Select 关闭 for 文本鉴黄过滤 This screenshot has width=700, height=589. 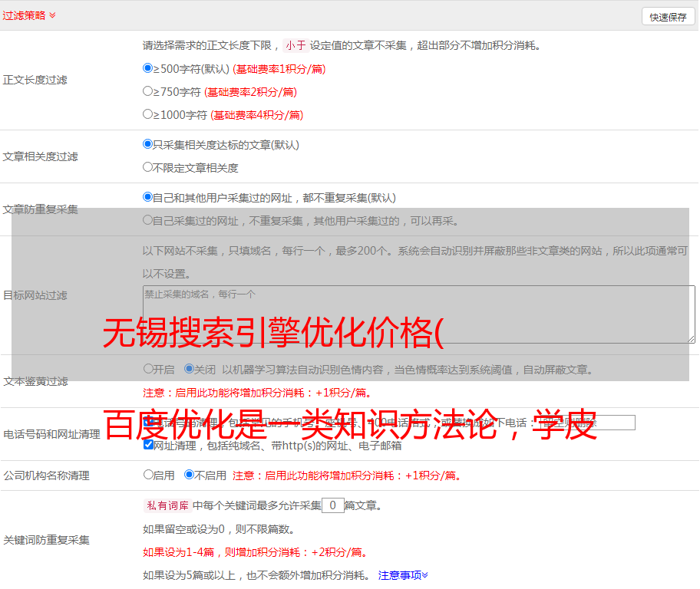190,369
